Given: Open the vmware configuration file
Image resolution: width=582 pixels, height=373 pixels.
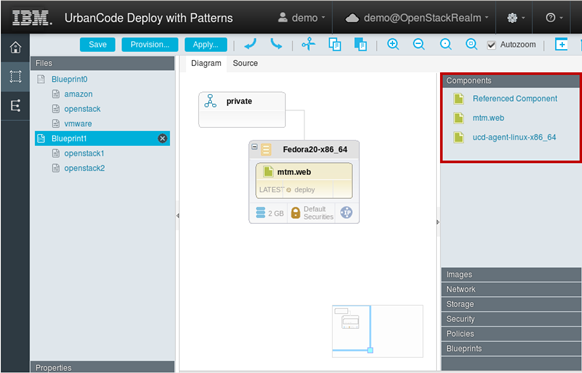Looking at the screenshot, I should pos(78,124).
